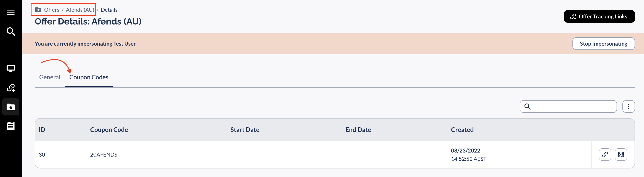Screen dimensions: 644x177
Task: Show QR code for coupon 20AFENDS
Action: [x=621, y=155]
